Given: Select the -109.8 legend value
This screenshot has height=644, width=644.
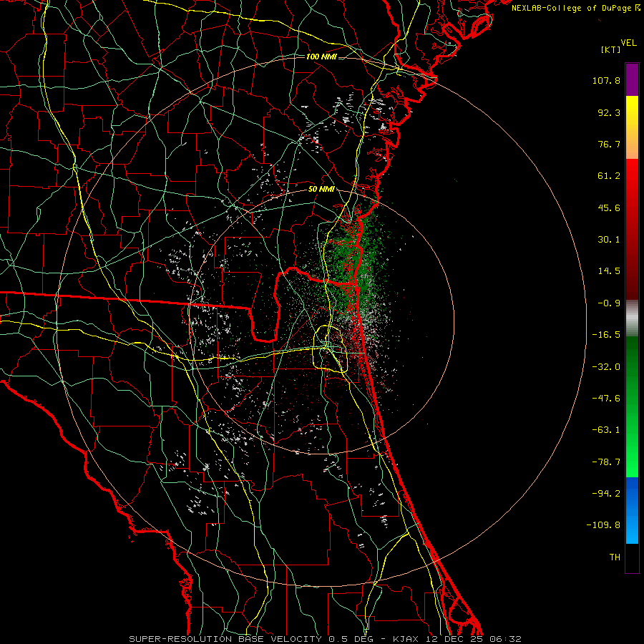Looking at the screenshot, I should tap(603, 525).
